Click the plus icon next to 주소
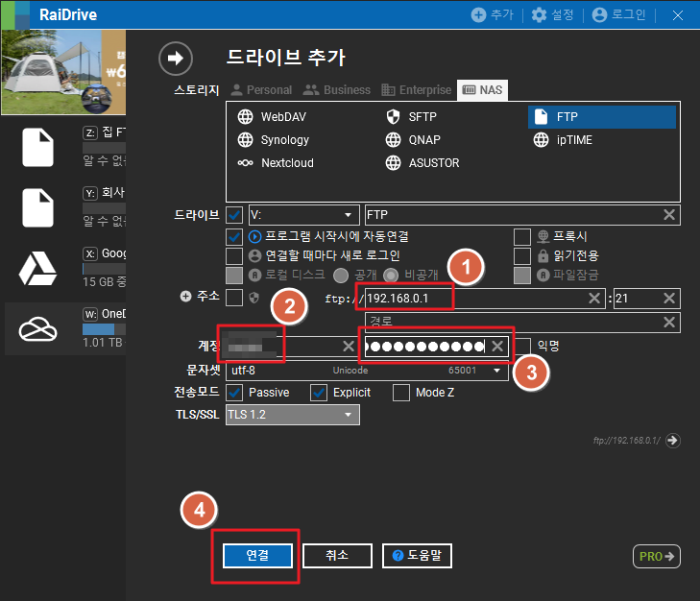 click(x=185, y=296)
